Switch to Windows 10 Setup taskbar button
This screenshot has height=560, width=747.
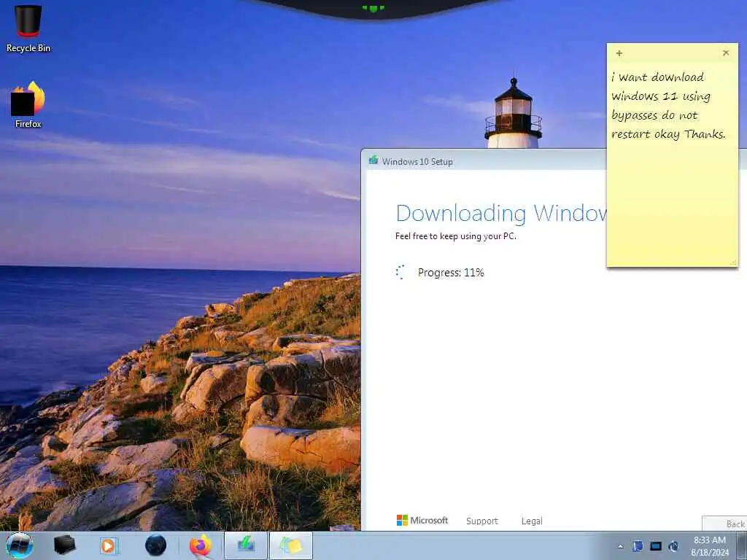(x=246, y=545)
